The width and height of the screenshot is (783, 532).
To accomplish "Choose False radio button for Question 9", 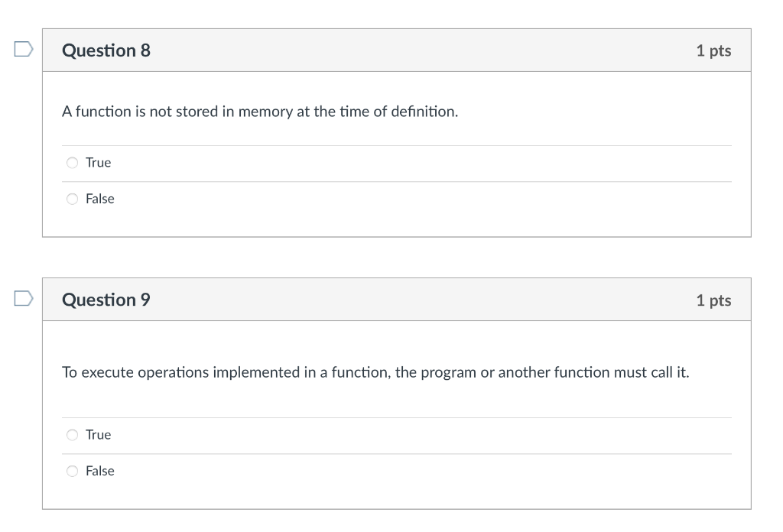I will (73, 471).
